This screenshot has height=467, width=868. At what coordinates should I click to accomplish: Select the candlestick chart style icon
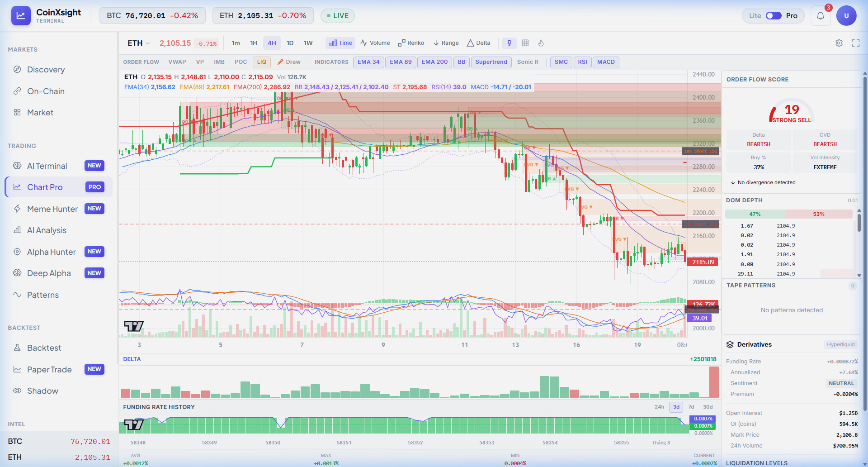[509, 43]
